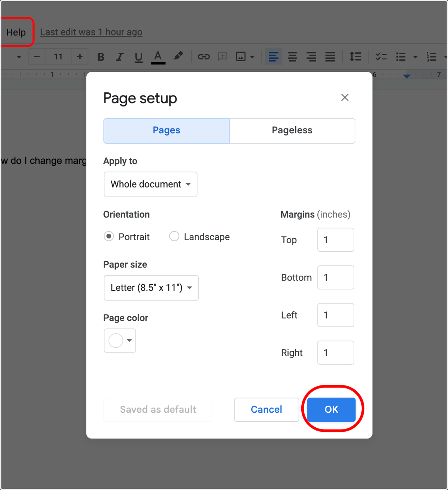Viewport: 448px width, 490px height.
Task: Click the bulleted list icon
Action: [401, 57]
